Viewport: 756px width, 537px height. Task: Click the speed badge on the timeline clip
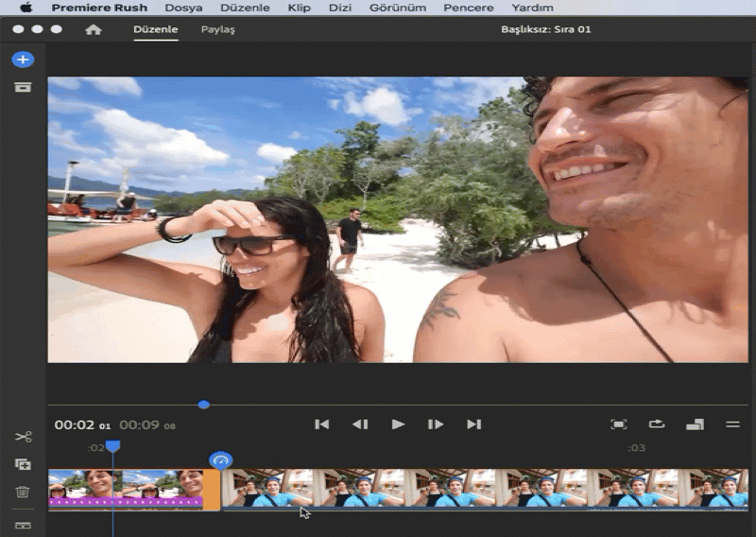[x=221, y=460]
